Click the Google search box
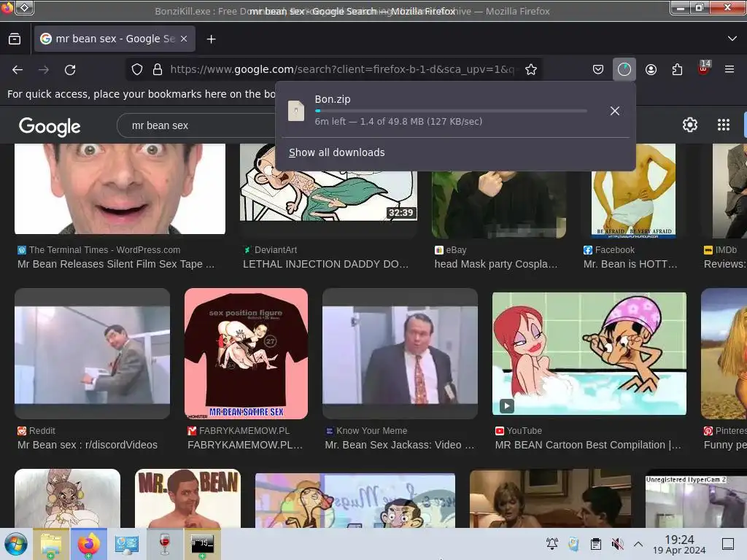Screen dimensions: 747x560 (x=196, y=125)
